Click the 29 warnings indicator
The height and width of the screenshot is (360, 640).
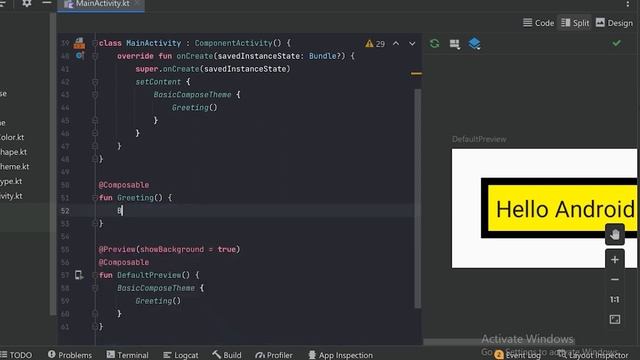[375, 44]
